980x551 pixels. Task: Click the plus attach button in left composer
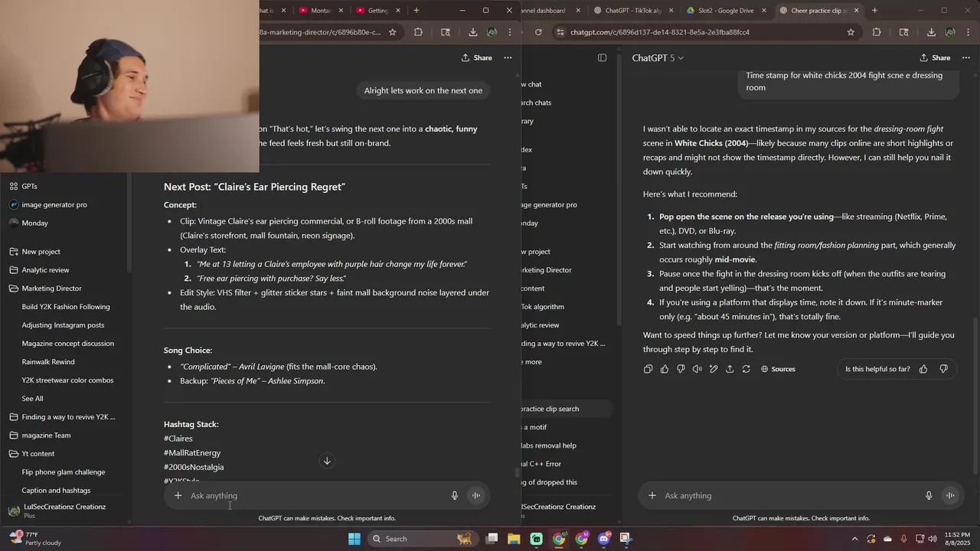[x=178, y=495]
